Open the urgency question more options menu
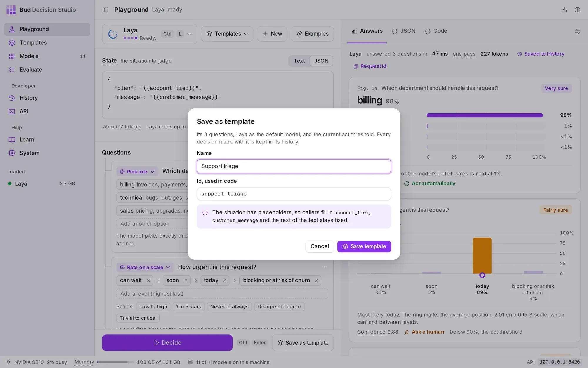This screenshot has height=368, width=588. [x=324, y=267]
